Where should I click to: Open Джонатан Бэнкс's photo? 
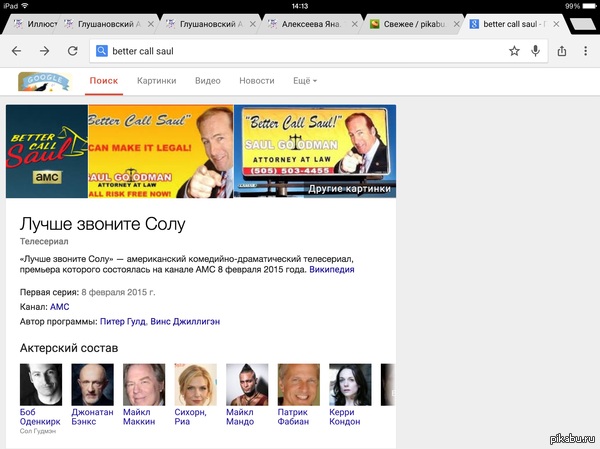click(x=93, y=385)
